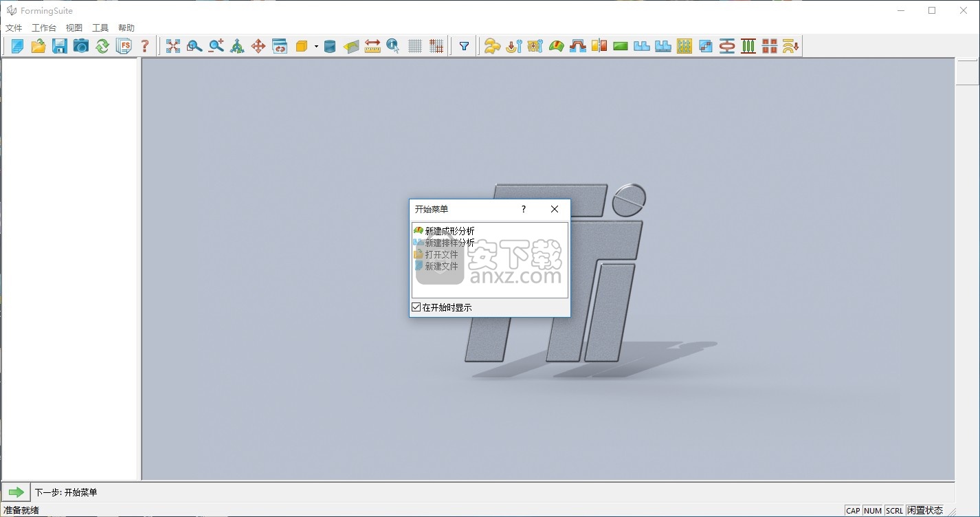
Task: Click the FS document icon
Action: 124,46
